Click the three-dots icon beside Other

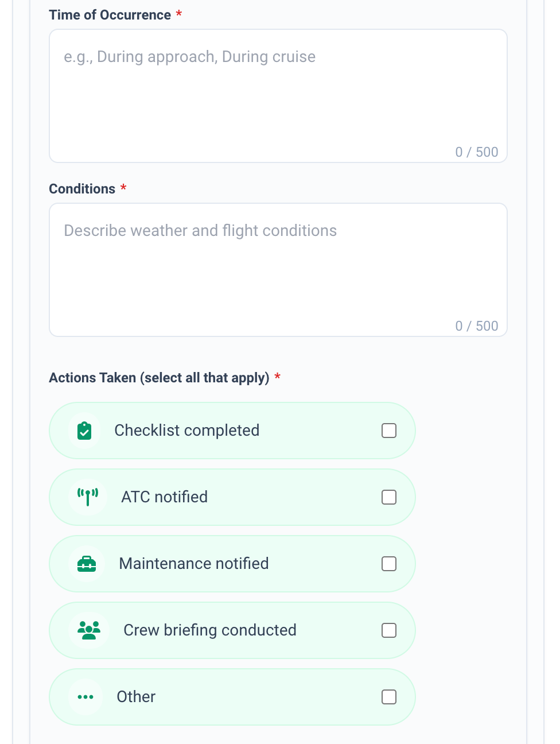click(85, 697)
